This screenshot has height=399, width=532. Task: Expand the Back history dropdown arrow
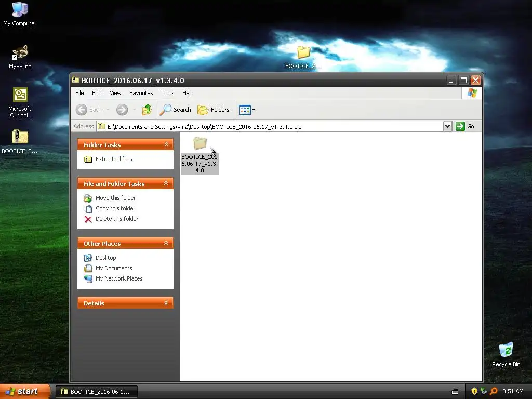(x=108, y=110)
